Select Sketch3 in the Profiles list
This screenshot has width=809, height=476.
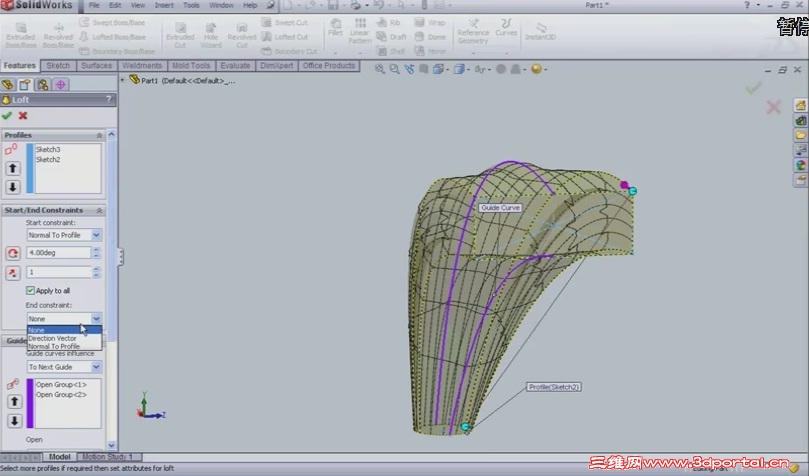tap(48, 150)
